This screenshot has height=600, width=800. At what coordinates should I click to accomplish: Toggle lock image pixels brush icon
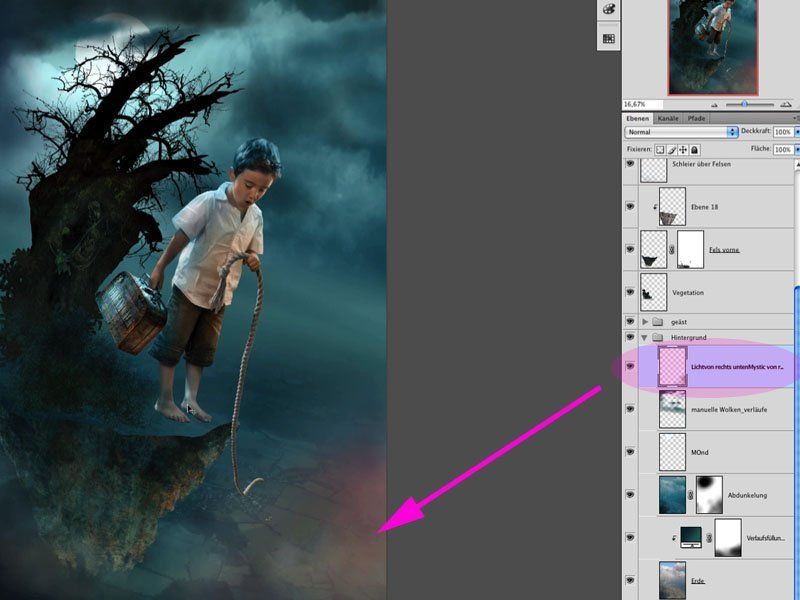pos(671,149)
